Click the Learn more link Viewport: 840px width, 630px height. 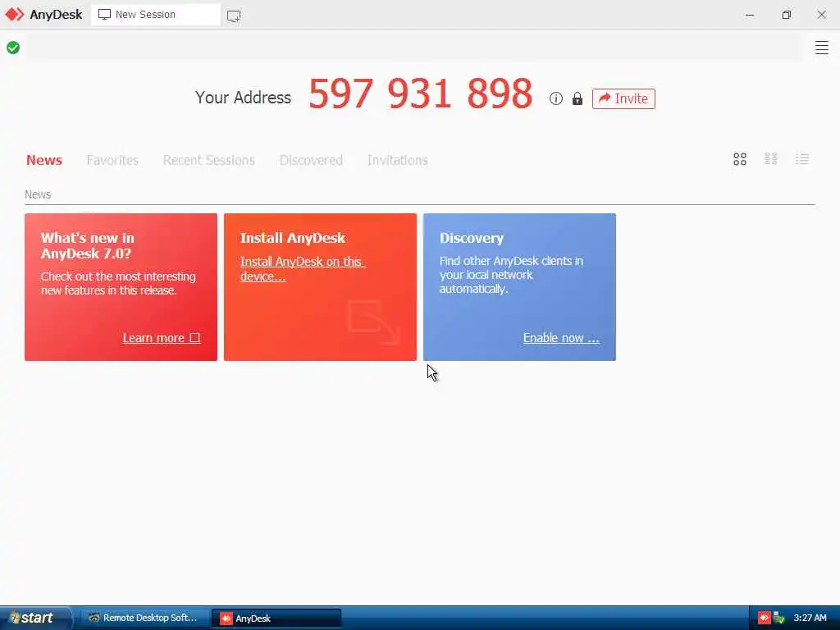(162, 338)
